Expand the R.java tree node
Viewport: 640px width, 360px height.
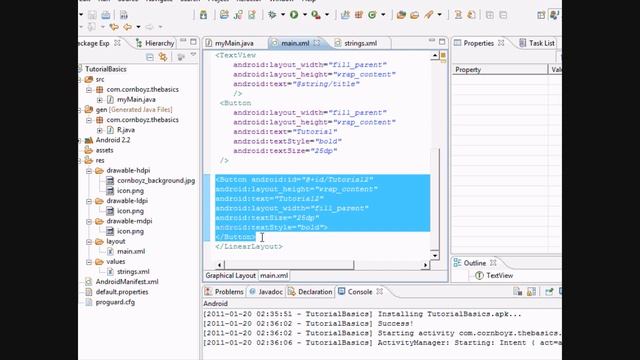(x=100, y=130)
